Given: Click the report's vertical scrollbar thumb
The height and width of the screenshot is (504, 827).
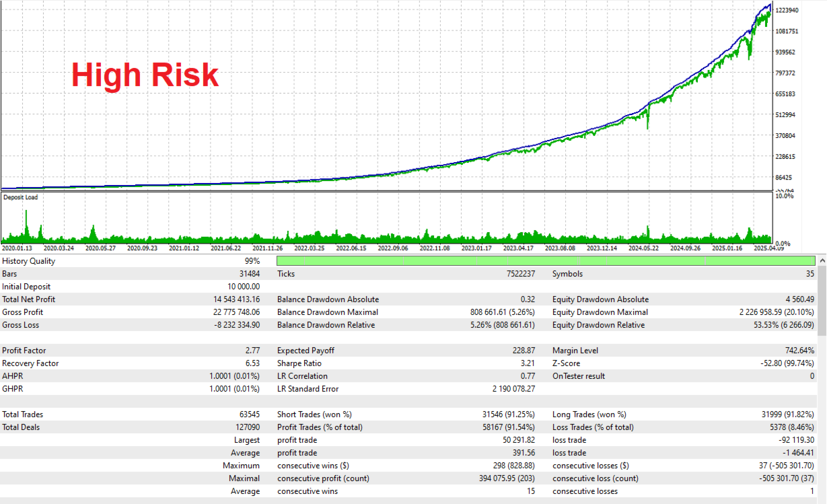Looking at the screenshot, I should point(822,299).
